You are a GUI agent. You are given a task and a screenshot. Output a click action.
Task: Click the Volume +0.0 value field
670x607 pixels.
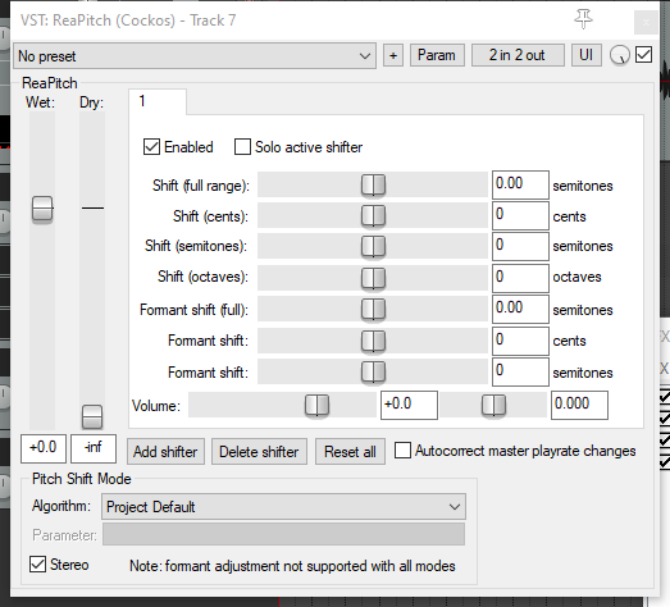pos(409,405)
